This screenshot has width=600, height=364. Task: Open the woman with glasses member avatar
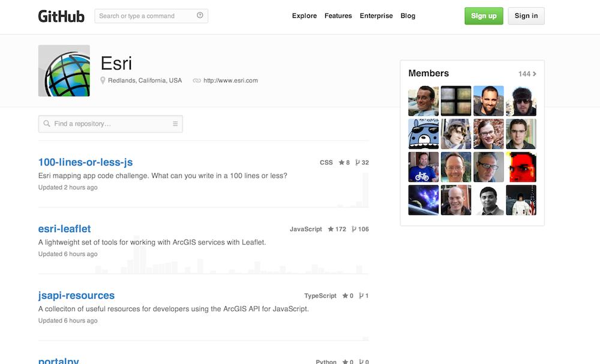pos(488,134)
